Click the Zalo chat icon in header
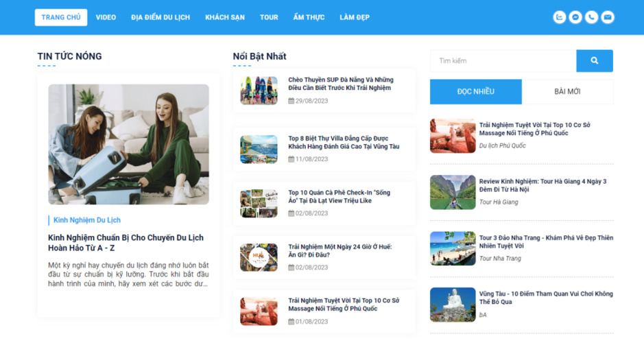Viewport: 644px width, 343px height. click(560, 18)
